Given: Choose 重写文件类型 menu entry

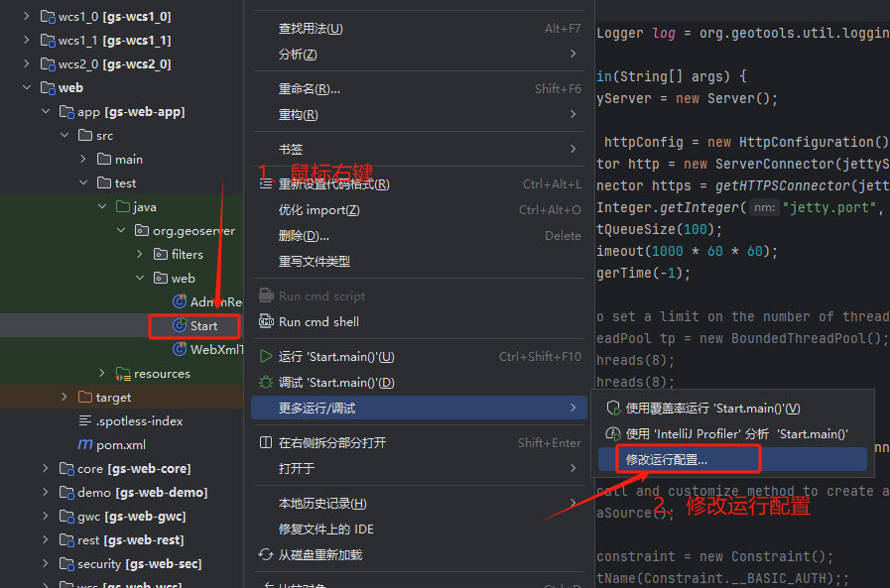Looking at the screenshot, I should tap(419, 261).
